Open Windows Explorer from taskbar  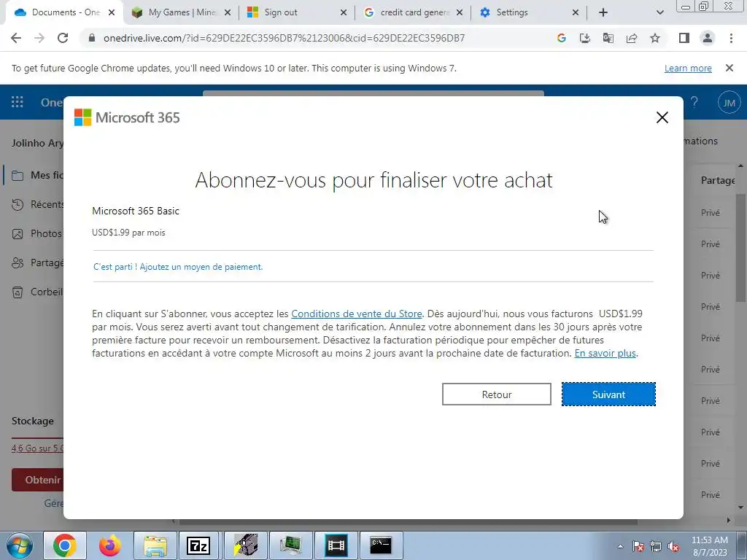tap(155, 545)
